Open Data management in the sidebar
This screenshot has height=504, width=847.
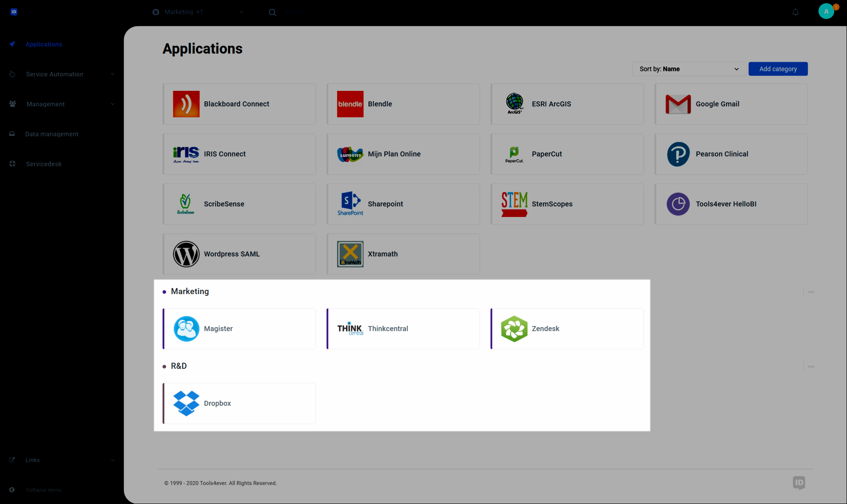click(x=52, y=134)
